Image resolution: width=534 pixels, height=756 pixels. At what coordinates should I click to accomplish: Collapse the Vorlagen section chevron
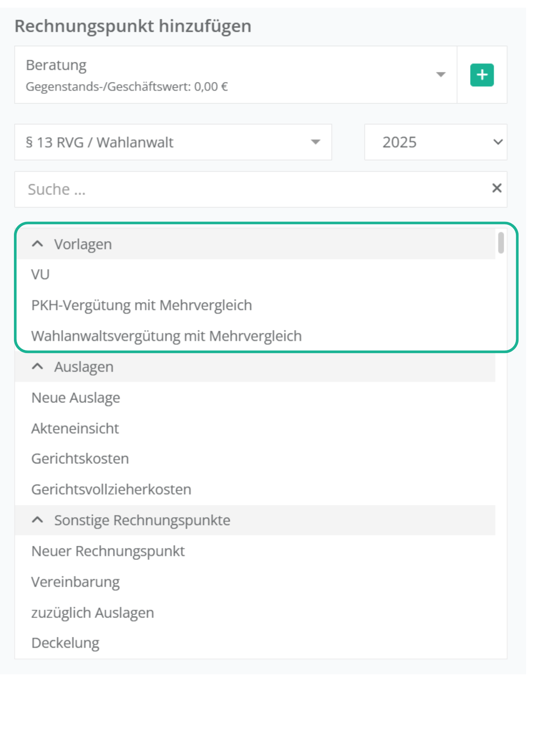point(37,244)
